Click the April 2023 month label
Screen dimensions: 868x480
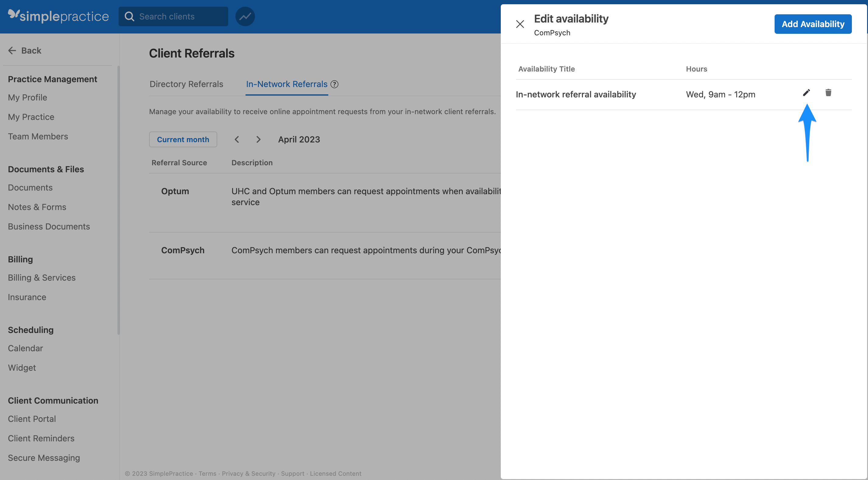pyautogui.click(x=299, y=139)
